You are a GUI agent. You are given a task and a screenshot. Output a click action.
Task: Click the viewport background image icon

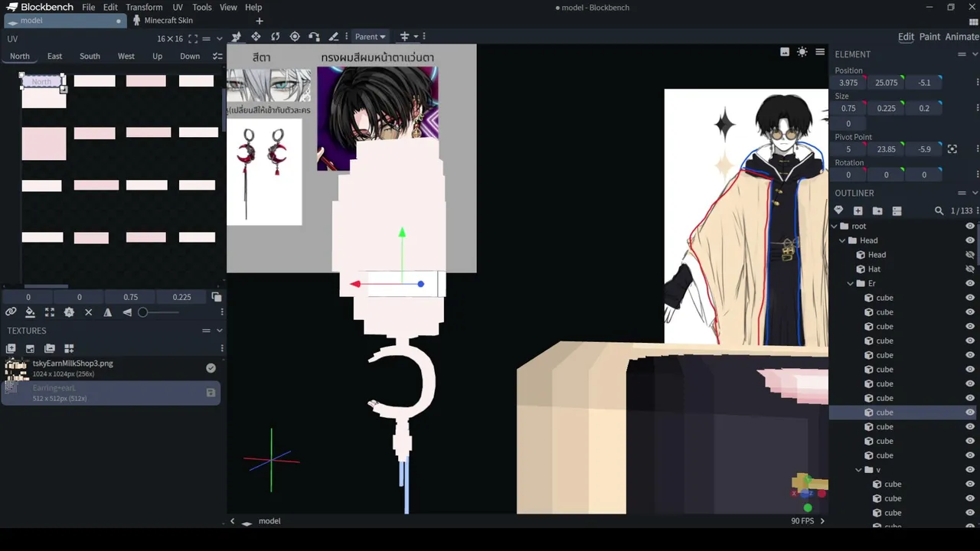(x=785, y=52)
